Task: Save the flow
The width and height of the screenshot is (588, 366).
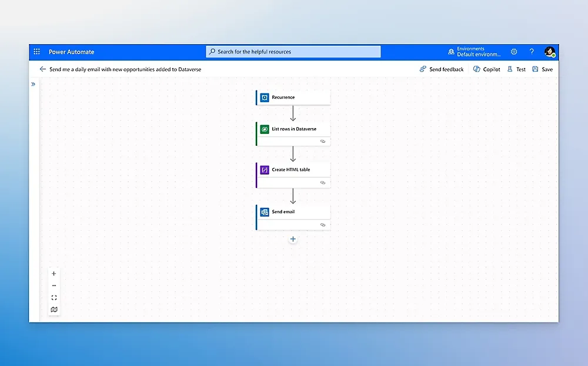Action: point(542,69)
